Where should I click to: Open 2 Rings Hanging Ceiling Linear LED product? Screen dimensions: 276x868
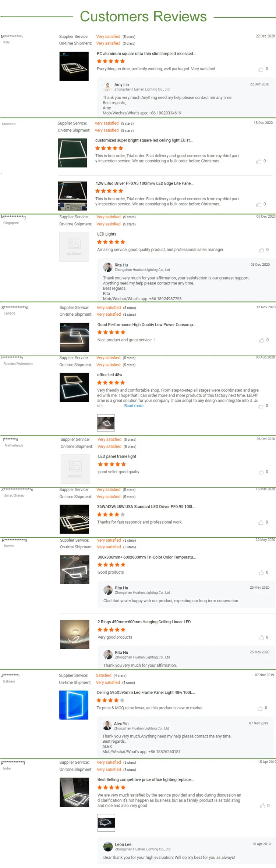146,622
